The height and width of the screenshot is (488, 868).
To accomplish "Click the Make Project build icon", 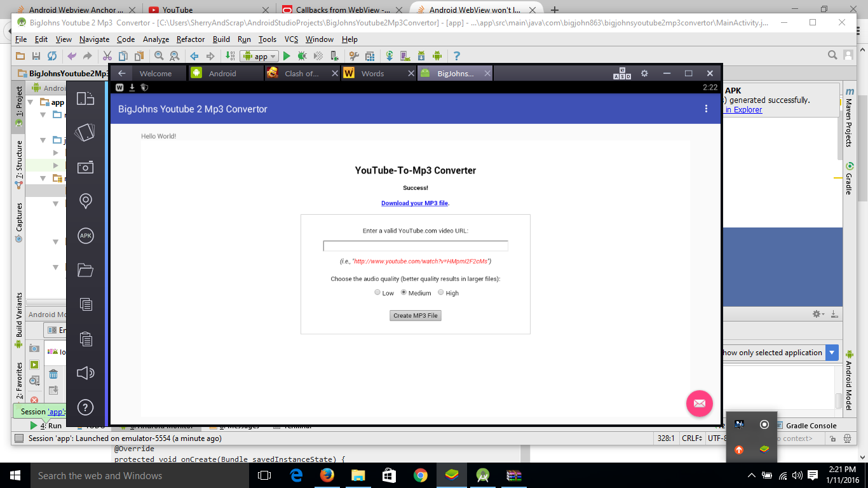I will point(229,56).
